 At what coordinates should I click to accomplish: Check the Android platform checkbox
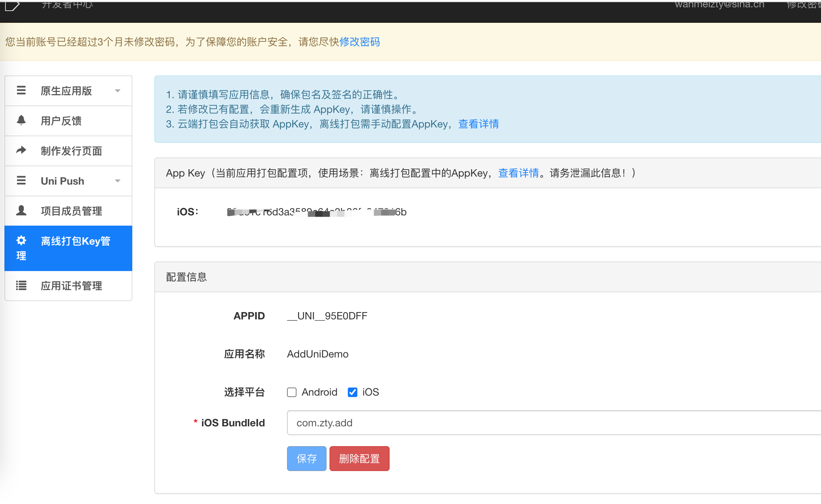292,392
